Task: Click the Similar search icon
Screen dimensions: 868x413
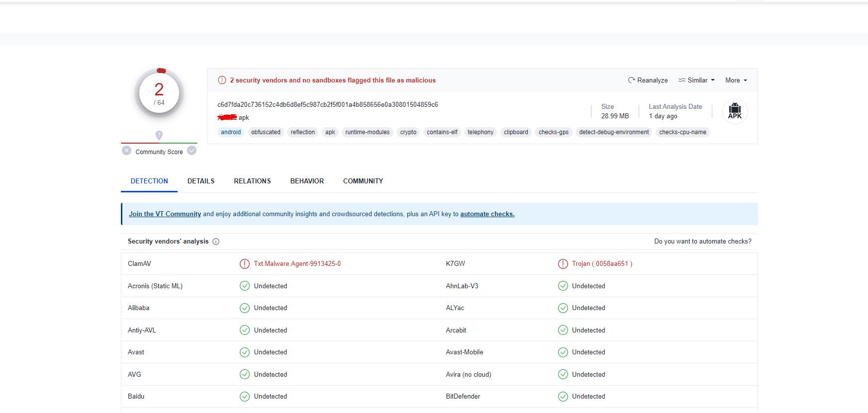Action: [682, 80]
